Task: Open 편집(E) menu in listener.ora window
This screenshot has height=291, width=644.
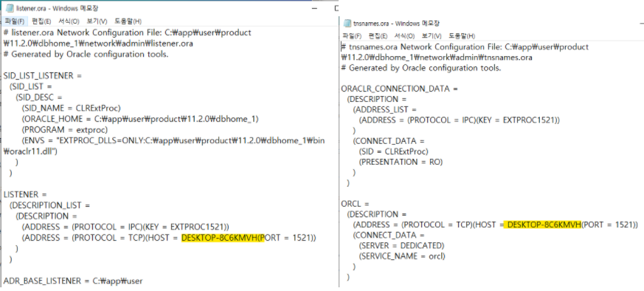Action: click(41, 21)
